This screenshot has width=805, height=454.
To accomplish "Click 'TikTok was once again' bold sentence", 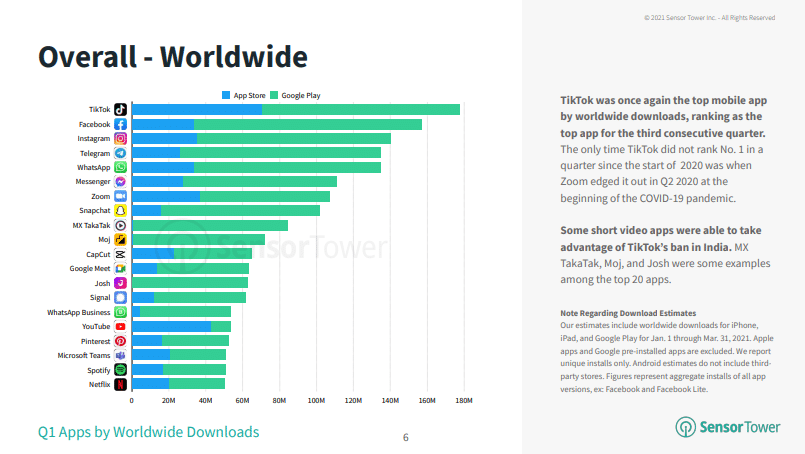I will (664, 117).
